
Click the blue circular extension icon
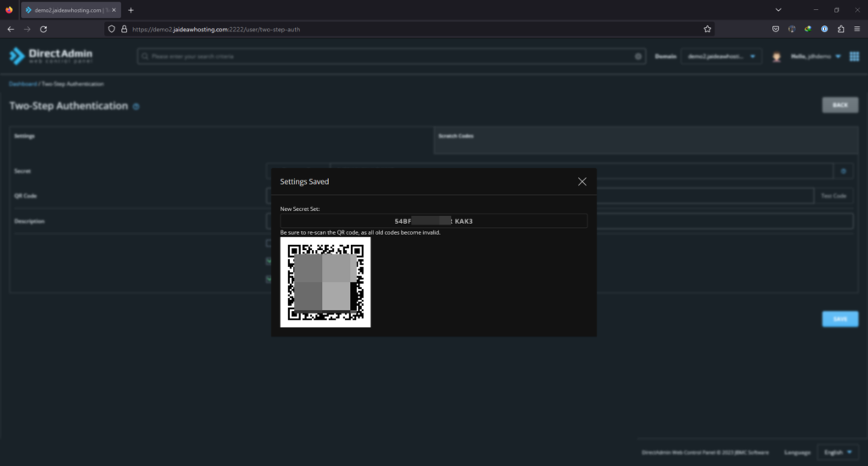pos(824,30)
